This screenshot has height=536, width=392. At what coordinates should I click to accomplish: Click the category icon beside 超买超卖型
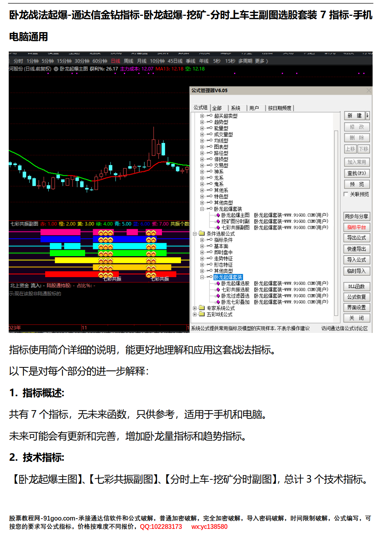click(x=209, y=116)
